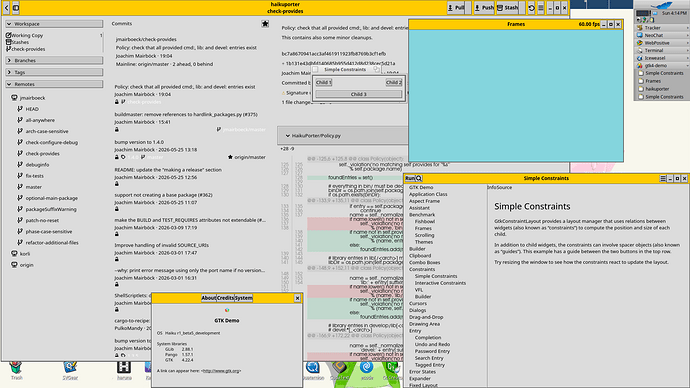Open the Improve handling of invalid SOURCE_URIs commit
690x388 pixels.
[x=190, y=253]
